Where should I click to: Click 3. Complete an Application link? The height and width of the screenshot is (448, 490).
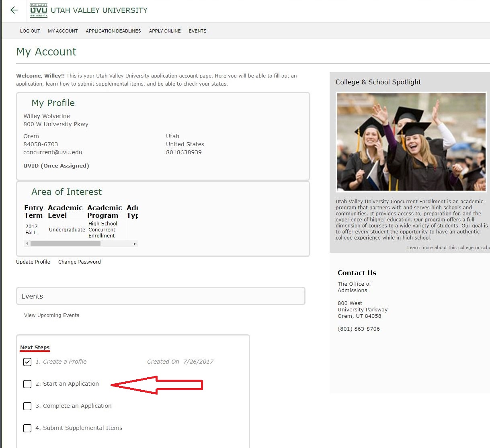click(x=74, y=406)
